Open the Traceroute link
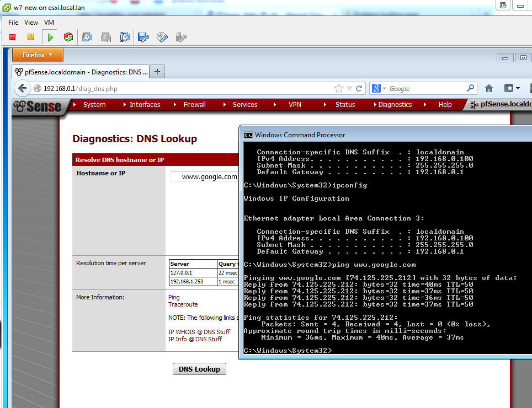 pyautogui.click(x=183, y=304)
